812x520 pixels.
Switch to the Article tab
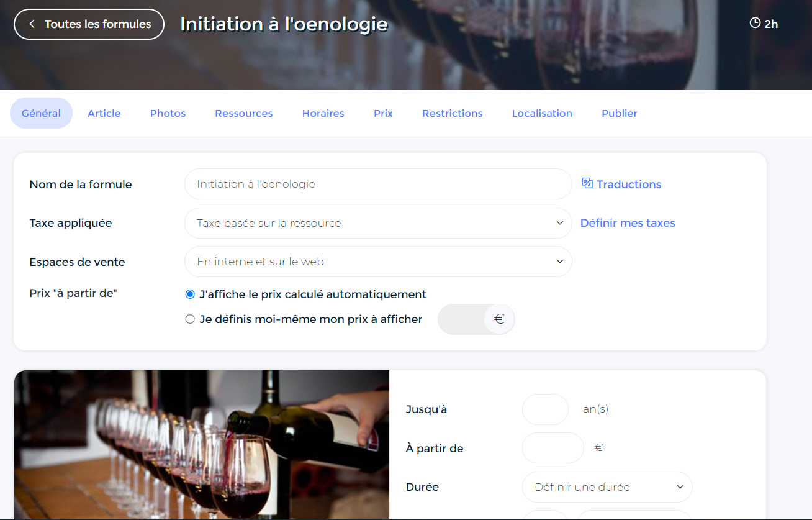[x=104, y=113]
